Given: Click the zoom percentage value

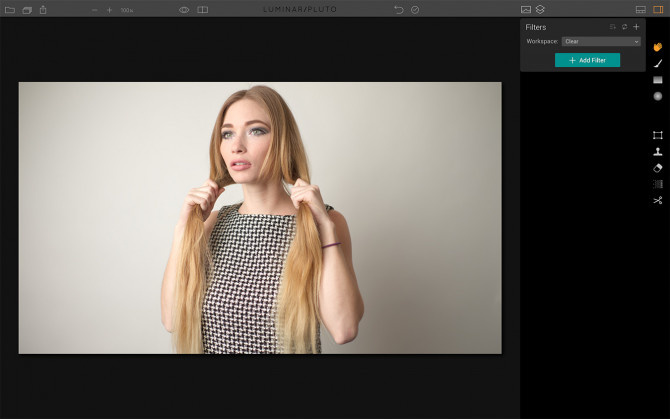Looking at the screenshot, I should [126, 10].
